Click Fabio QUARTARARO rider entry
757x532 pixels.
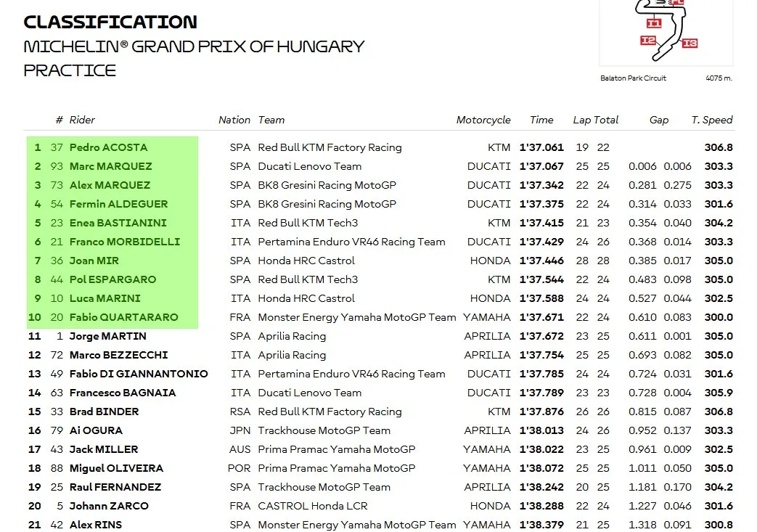123,317
